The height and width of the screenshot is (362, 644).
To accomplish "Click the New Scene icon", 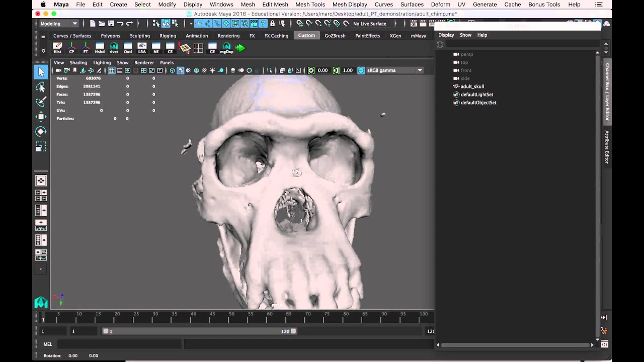I will point(93,24).
